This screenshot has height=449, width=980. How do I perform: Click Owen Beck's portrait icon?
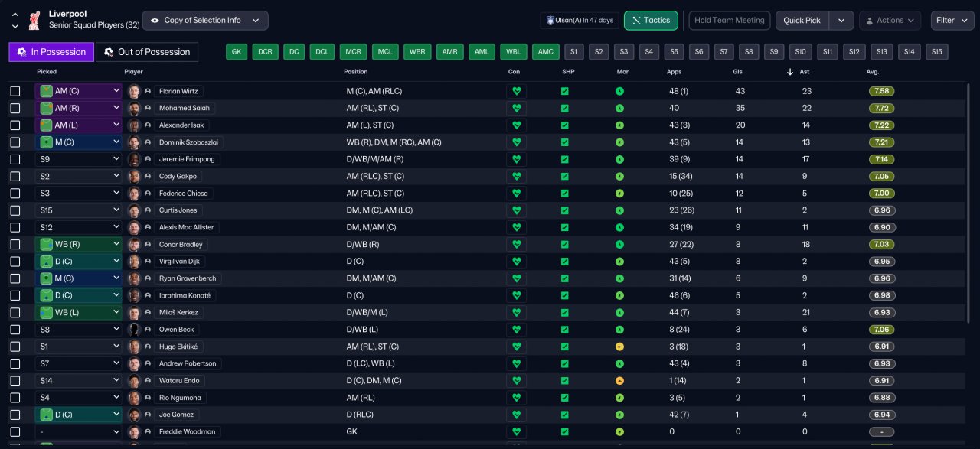[134, 330]
